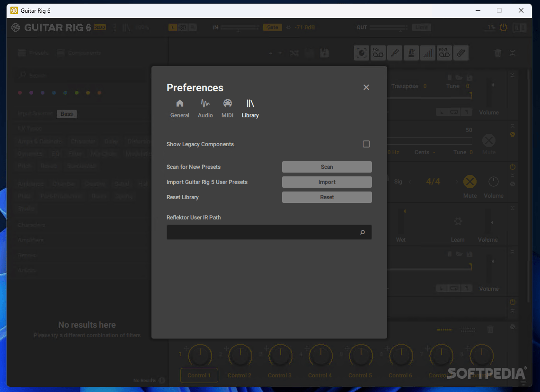Open the General preferences tab
This screenshot has height=392, width=540.
tap(179, 109)
